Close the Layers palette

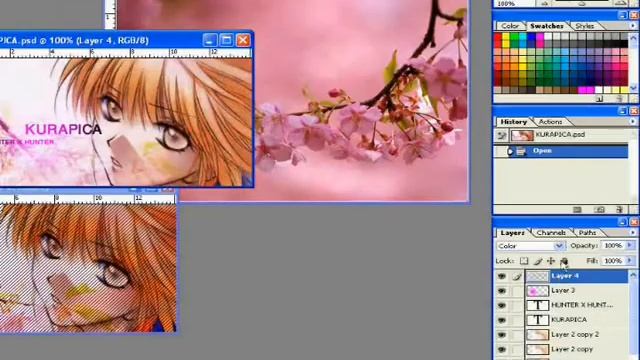coord(634,222)
